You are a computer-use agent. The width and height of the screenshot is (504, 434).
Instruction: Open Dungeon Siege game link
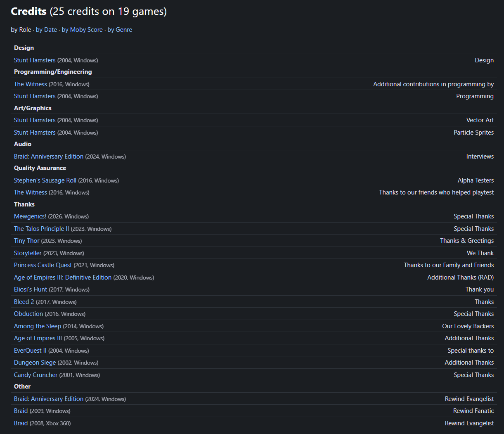coord(35,363)
